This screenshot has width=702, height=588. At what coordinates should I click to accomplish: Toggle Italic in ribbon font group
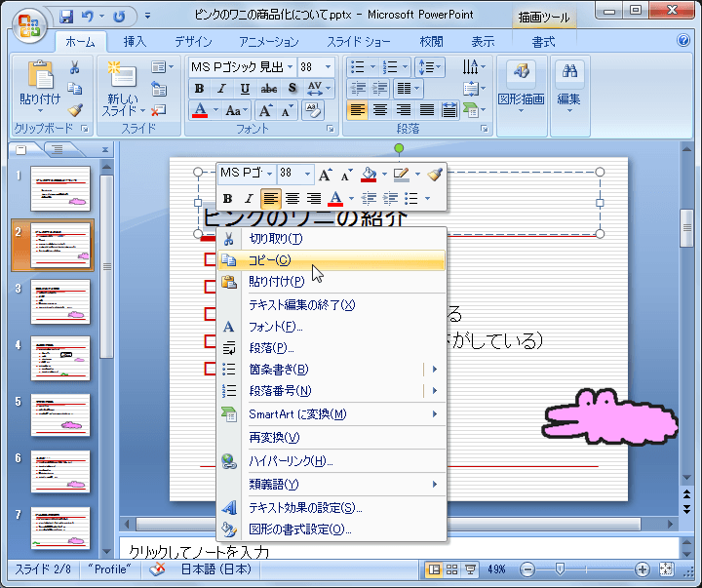(221, 88)
